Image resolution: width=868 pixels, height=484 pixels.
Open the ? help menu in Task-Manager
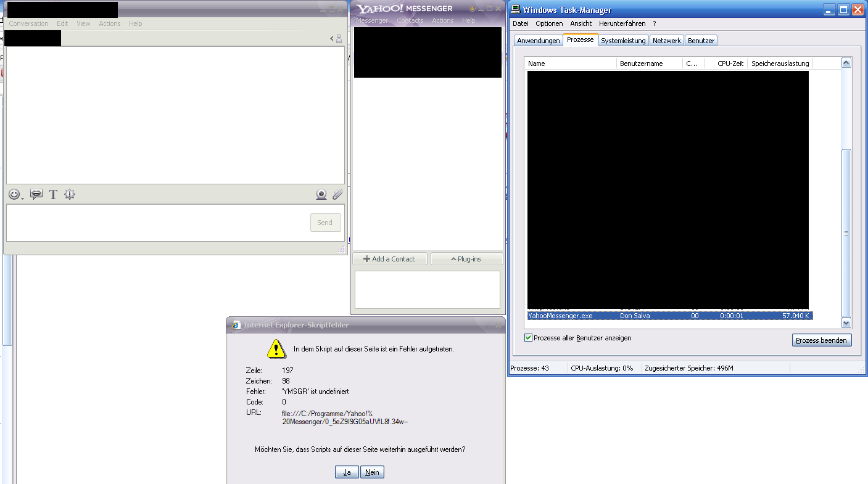pos(654,23)
